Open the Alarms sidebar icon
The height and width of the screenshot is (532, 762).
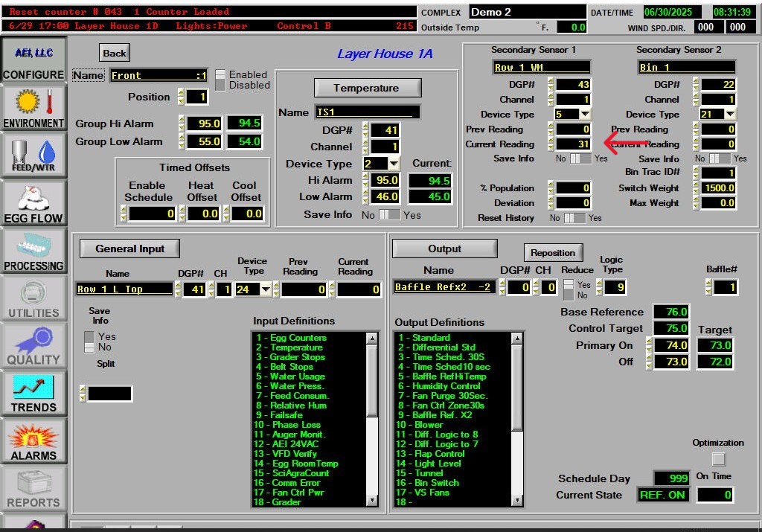[x=33, y=440]
